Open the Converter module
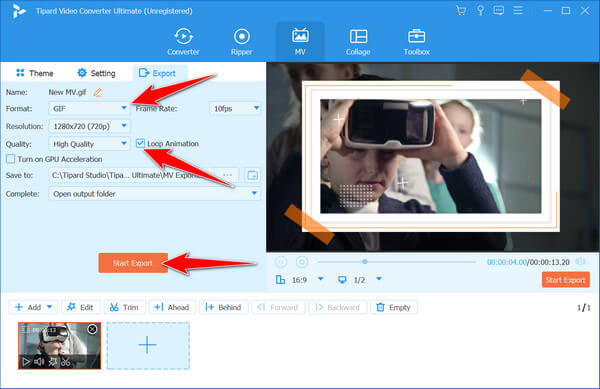 (183, 42)
